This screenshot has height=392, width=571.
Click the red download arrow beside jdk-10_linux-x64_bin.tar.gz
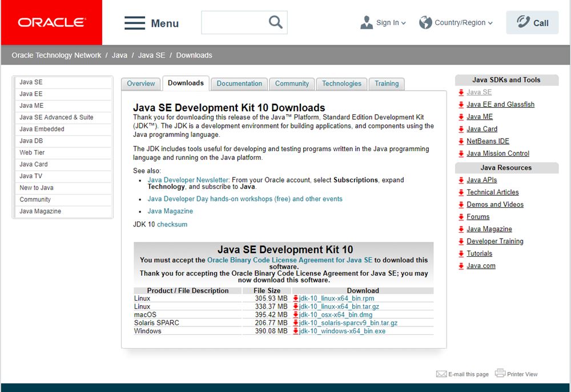coord(296,306)
